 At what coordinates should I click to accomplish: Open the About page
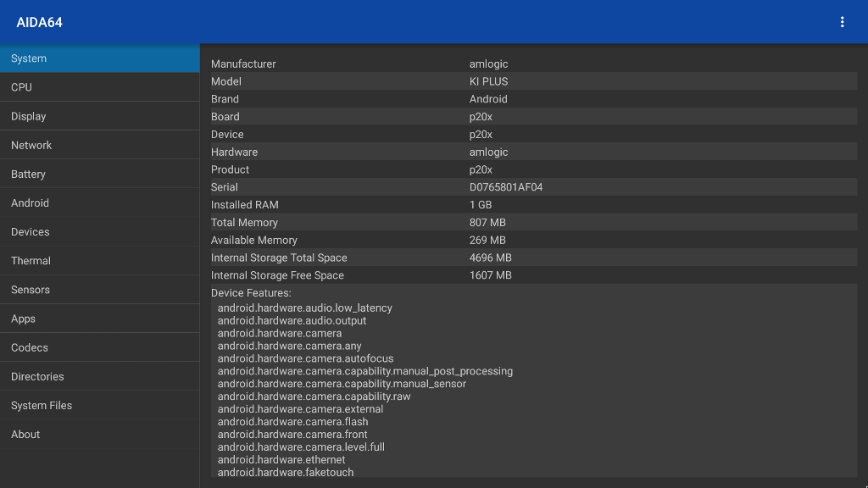pos(100,435)
